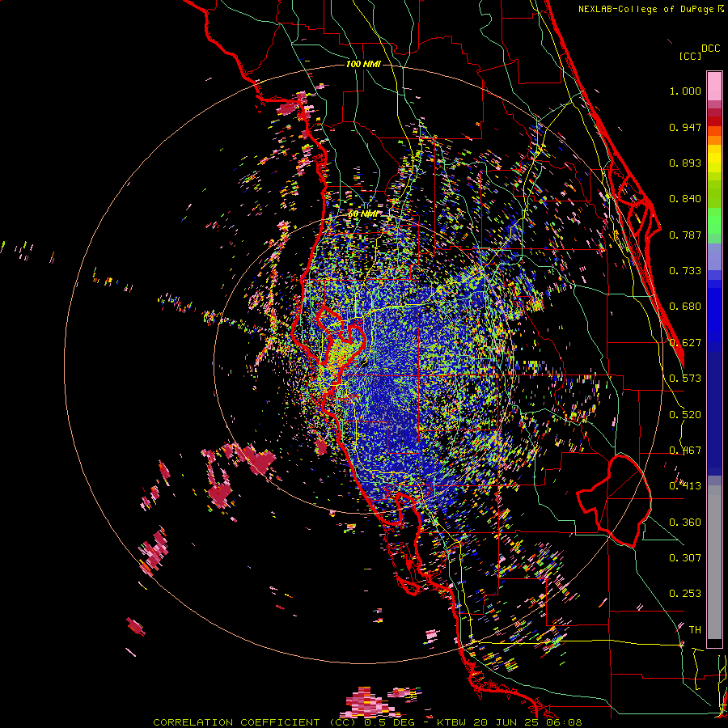
Task: Pick the light pink color bar segment
Action: [x=714, y=86]
